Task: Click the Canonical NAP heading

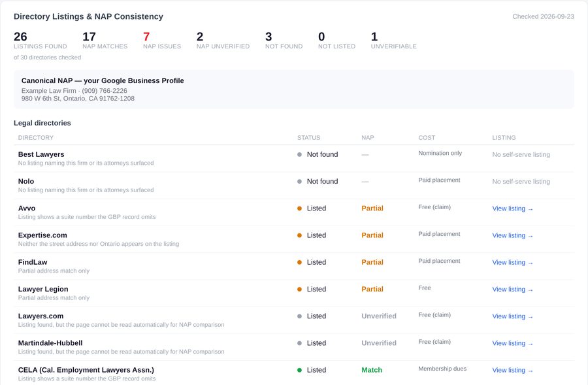Action: pos(103,80)
